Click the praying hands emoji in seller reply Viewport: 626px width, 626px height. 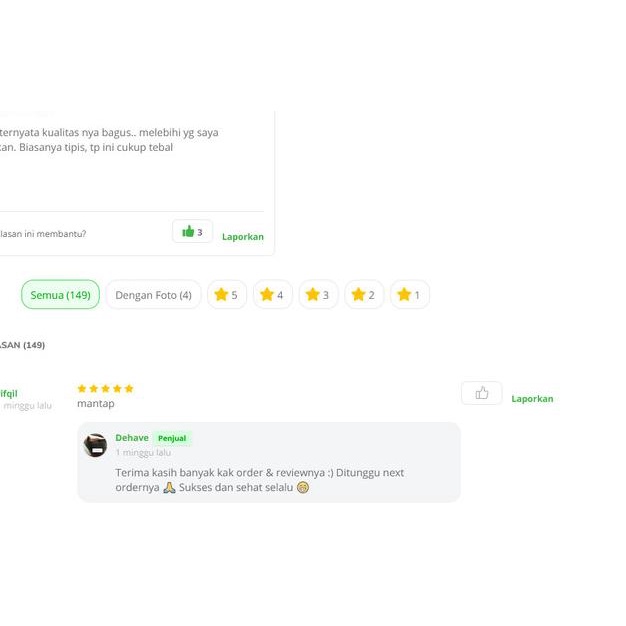tap(169, 488)
